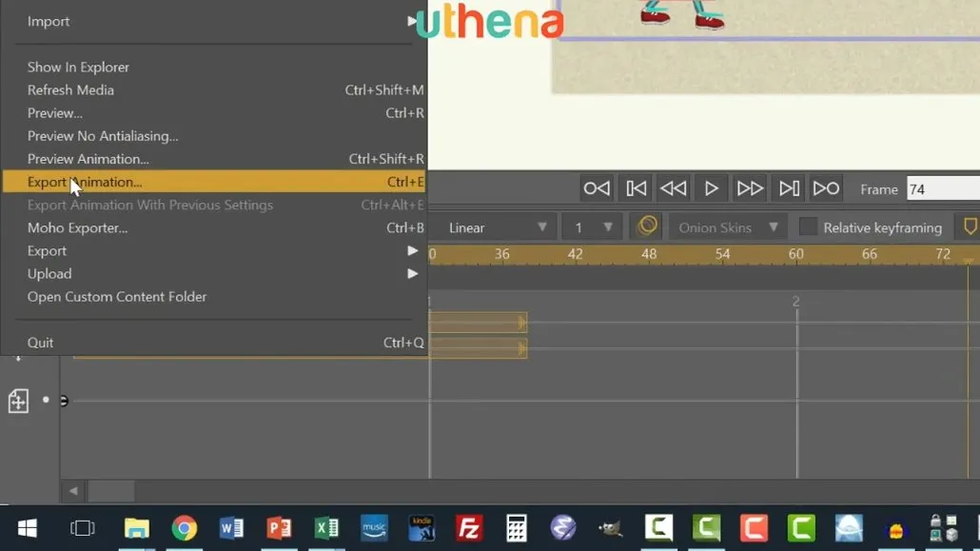
Task: Play the animation
Action: (x=712, y=188)
